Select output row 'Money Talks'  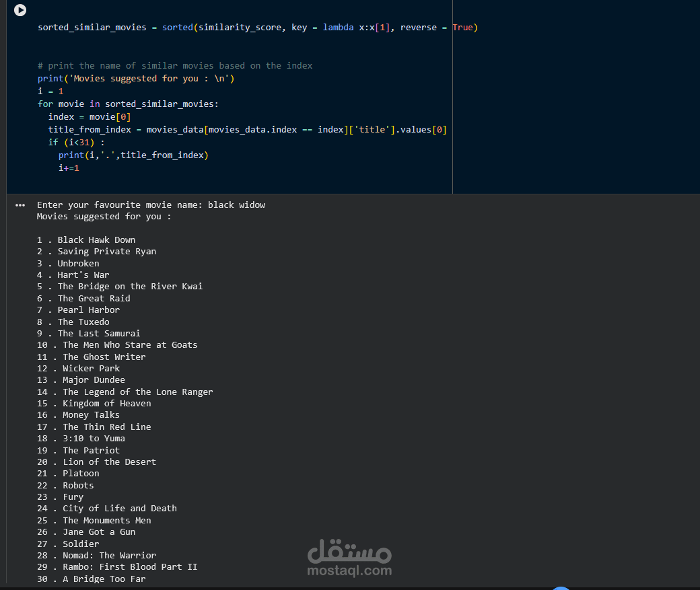pyautogui.click(x=78, y=415)
